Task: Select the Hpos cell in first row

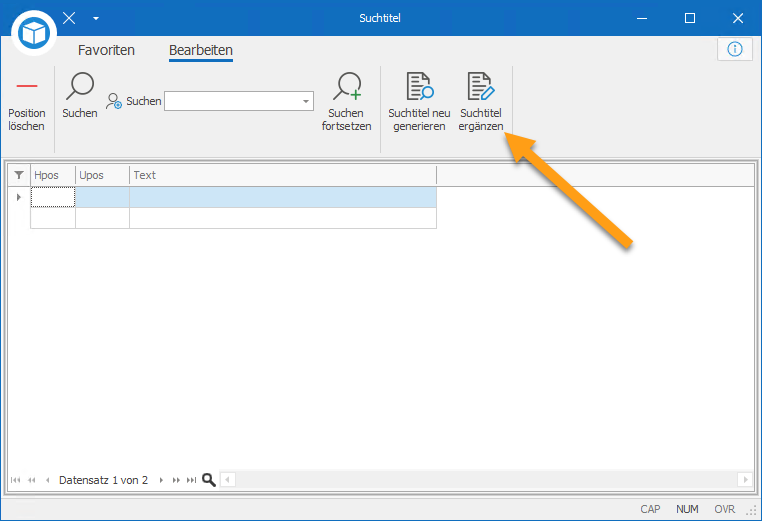Action: 53,197
